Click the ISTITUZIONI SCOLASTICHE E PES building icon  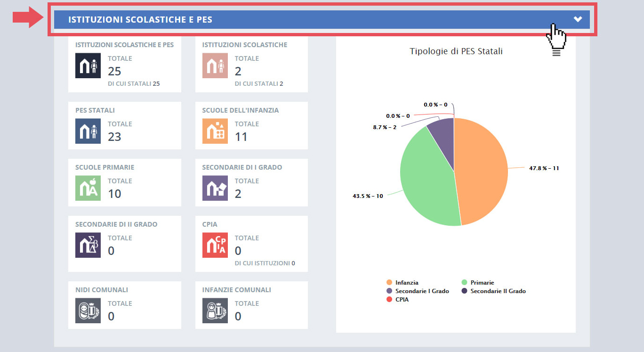pyautogui.click(x=88, y=66)
